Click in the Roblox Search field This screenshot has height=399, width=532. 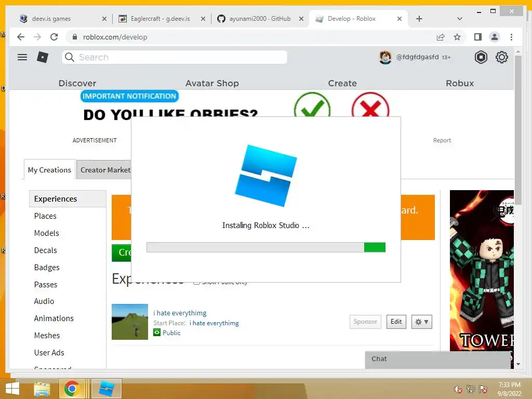[x=175, y=57]
